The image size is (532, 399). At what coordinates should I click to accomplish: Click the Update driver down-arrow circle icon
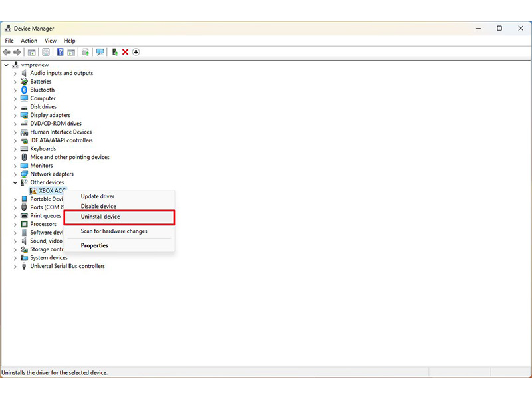point(136,52)
